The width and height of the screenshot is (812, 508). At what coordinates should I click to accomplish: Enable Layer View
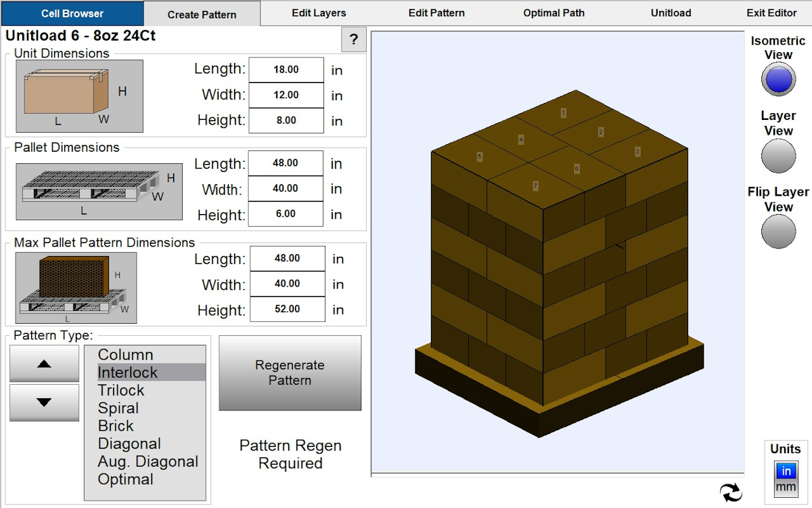(x=779, y=156)
